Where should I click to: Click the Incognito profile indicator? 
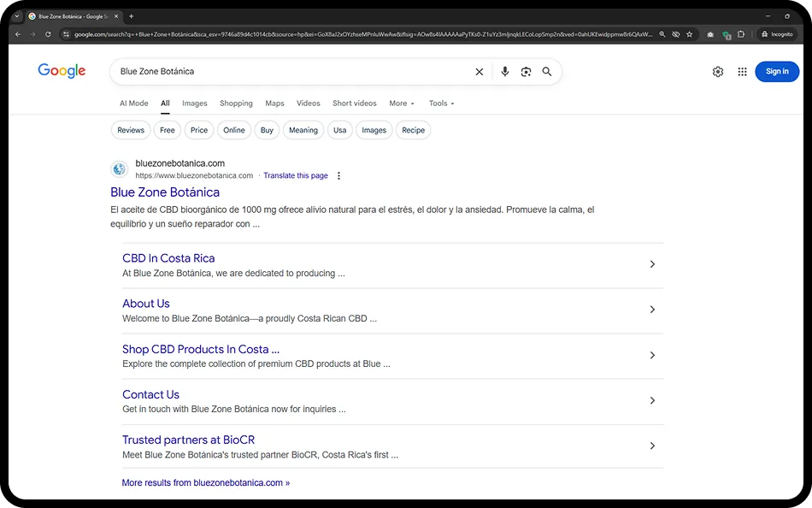777,34
